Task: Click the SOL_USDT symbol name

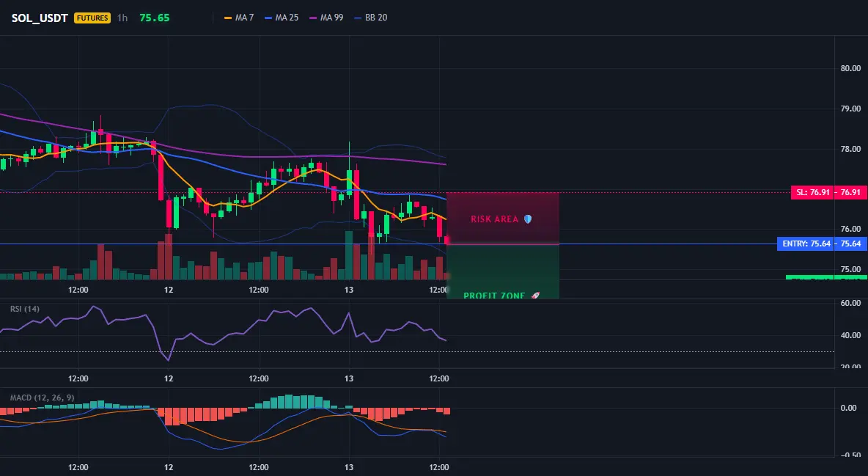Action: (x=40, y=18)
